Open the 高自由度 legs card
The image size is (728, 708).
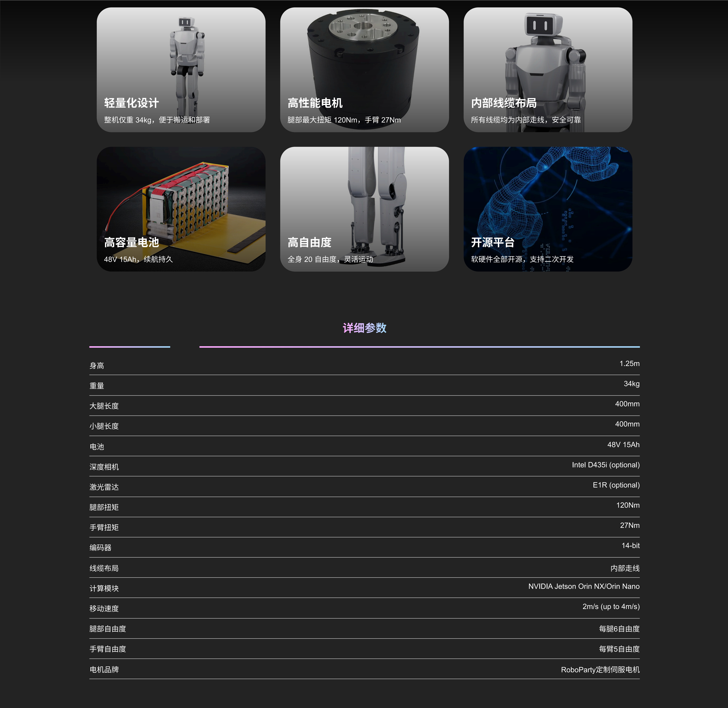364,209
